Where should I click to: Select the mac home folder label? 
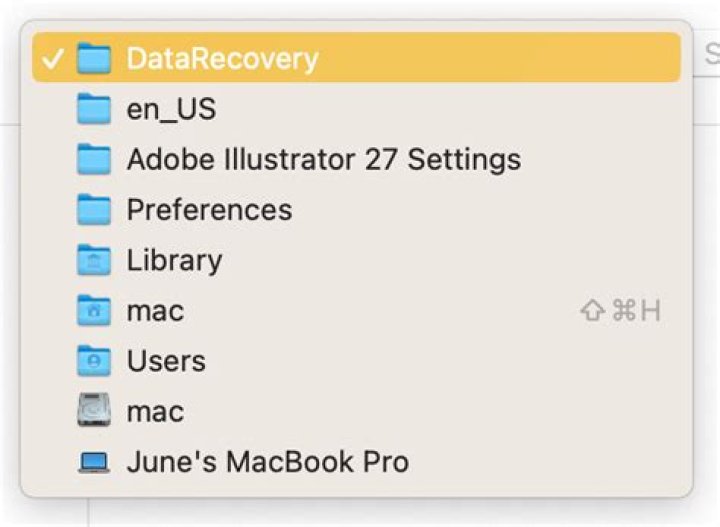tap(155, 310)
